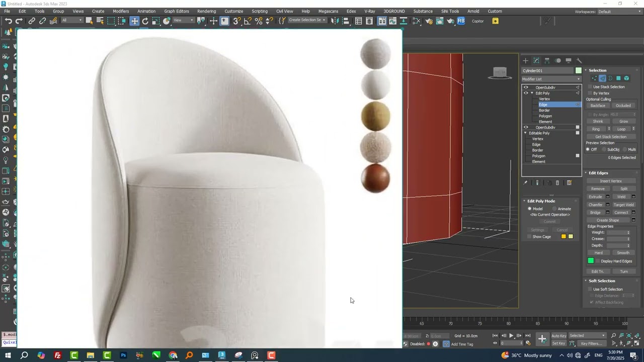This screenshot has width=644, height=362.
Task: Select Polygon sub-object icon in Selection rollout
Action: pyautogui.click(x=618, y=78)
